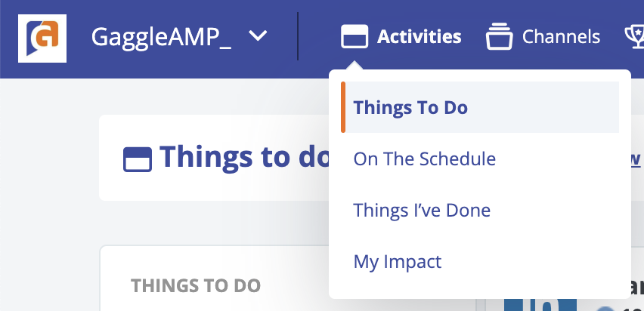Choose On The Schedule menu entry
Image resolution: width=644 pixels, height=311 pixels.
(425, 159)
